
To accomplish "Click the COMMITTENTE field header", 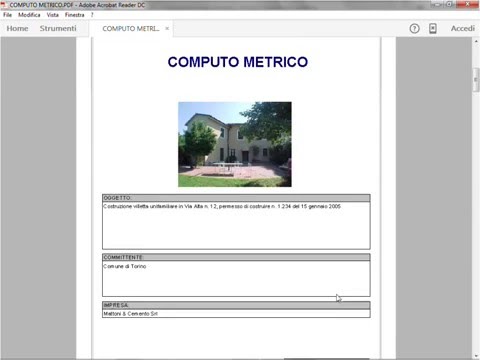I will pyautogui.click(x=236, y=257).
